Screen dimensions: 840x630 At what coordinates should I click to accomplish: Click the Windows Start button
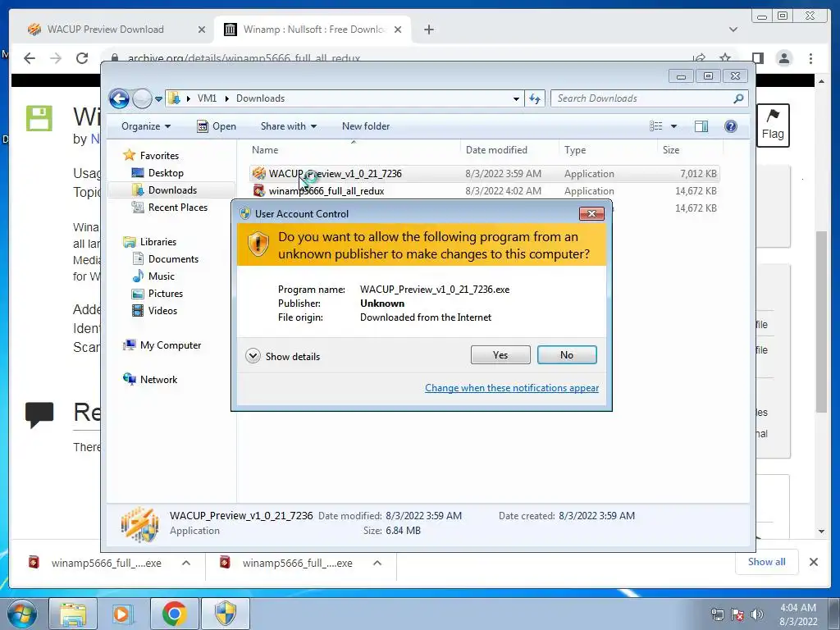point(22,614)
